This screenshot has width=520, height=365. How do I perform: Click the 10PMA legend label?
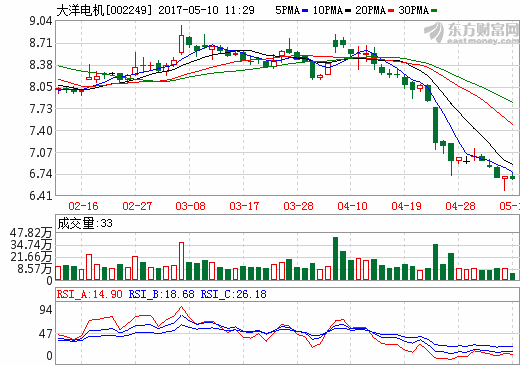(x=328, y=10)
